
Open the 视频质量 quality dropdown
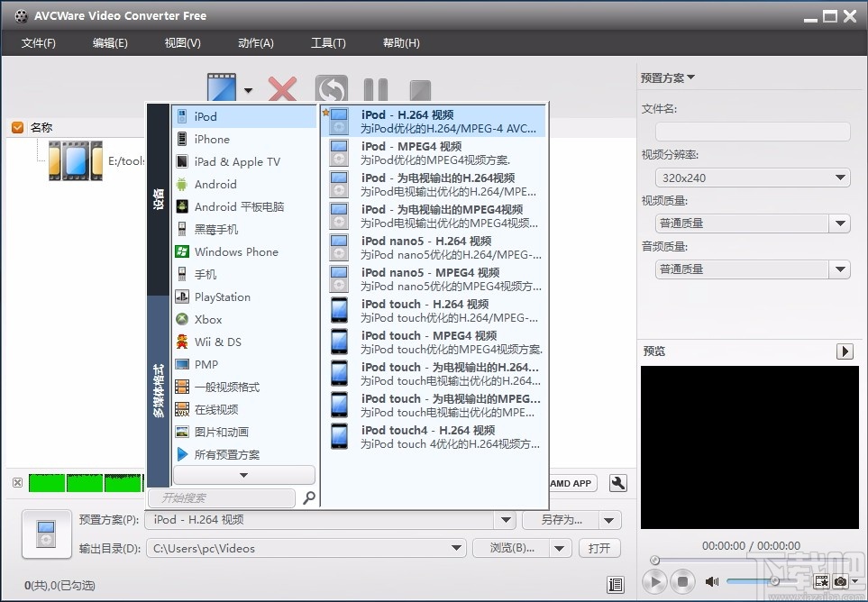840,223
